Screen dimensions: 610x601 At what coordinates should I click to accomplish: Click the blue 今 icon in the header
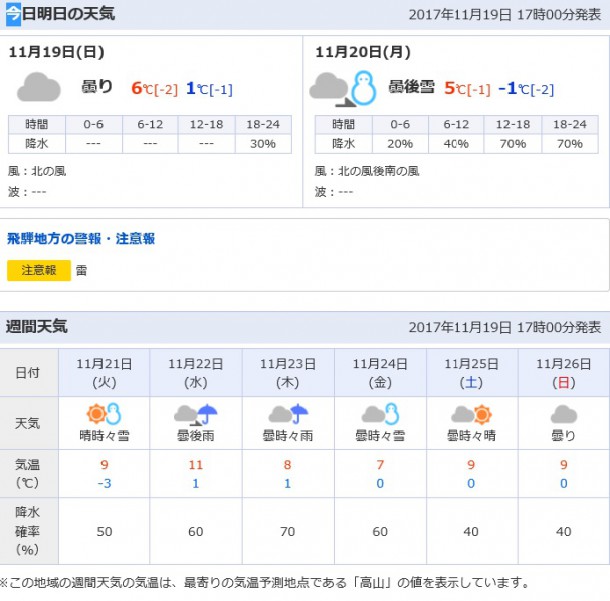click(x=13, y=15)
